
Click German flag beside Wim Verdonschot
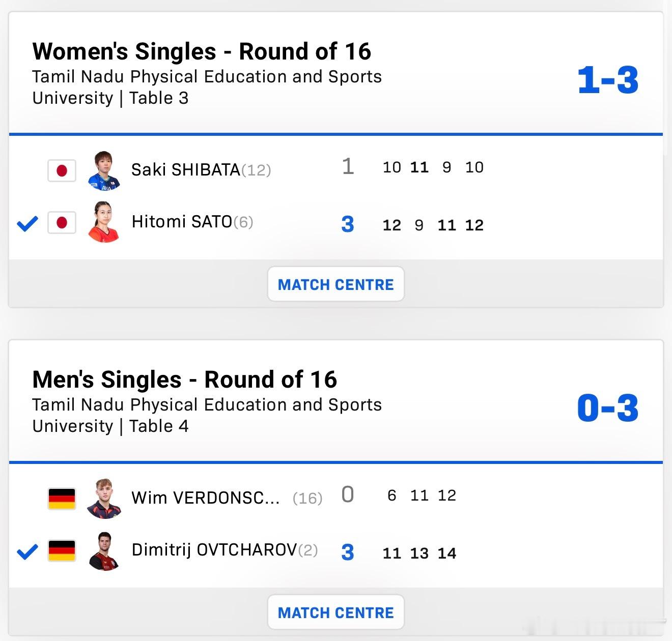pyautogui.click(x=62, y=499)
